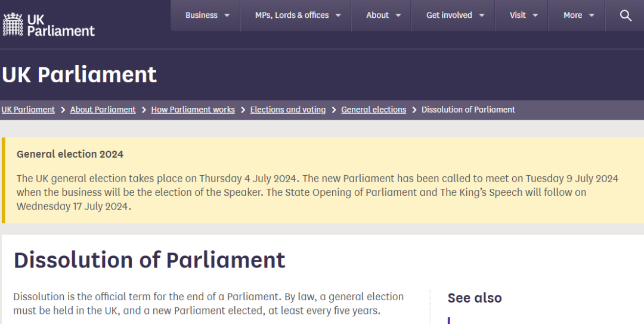Click the Dissolution of Parliament page heading
Image resolution: width=644 pixels, height=324 pixels.
pyautogui.click(x=150, y=260)
